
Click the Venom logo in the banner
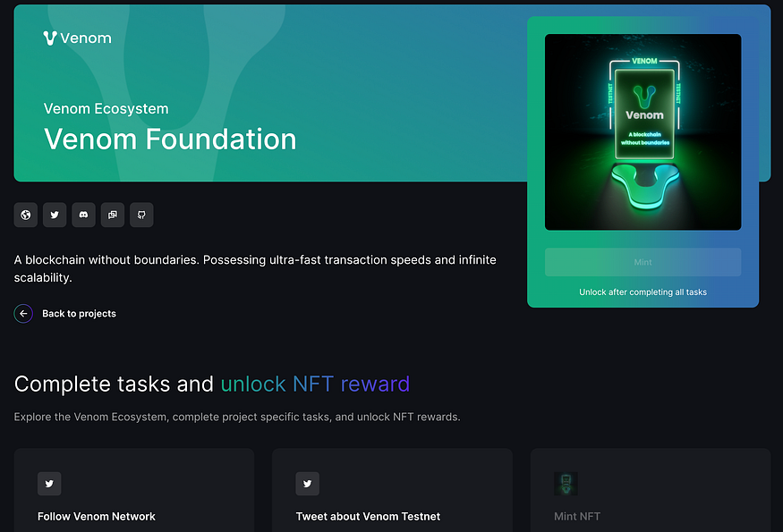pyautogui.click(x=77, y=38)
